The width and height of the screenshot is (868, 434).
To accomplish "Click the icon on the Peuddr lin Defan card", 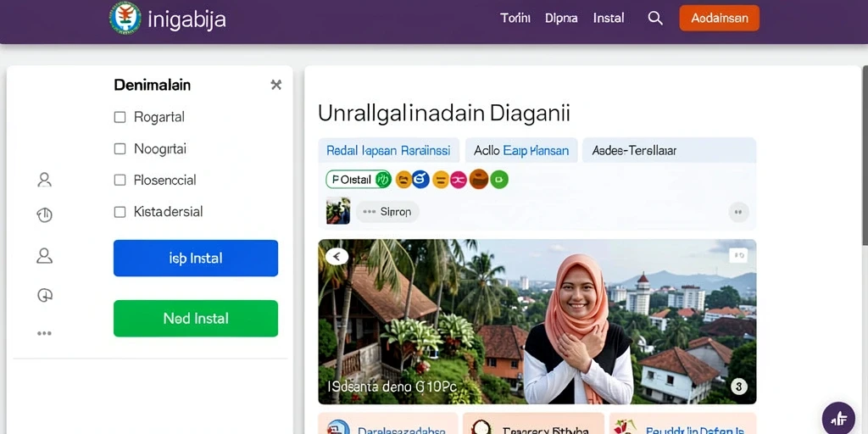I will [625, 427].
